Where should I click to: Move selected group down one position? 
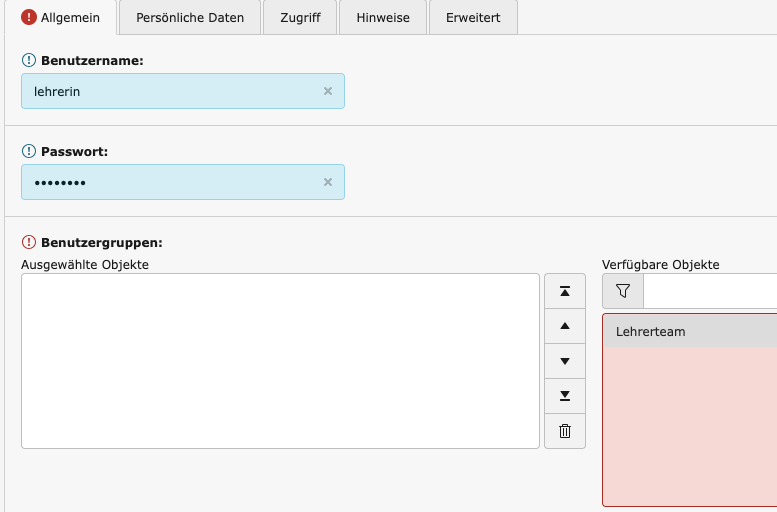click(x=565, y=361)
